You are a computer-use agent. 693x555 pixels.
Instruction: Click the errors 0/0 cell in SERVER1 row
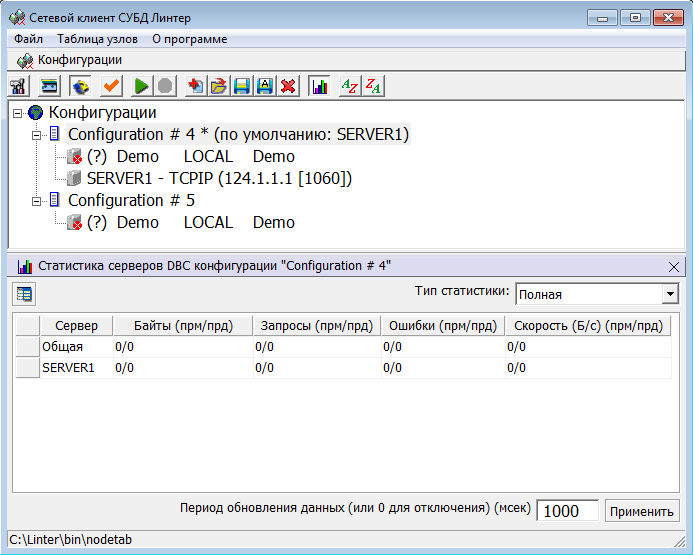point(443,368)
